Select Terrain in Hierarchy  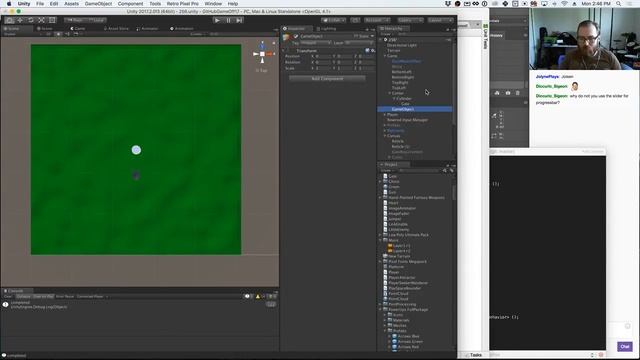393,51
